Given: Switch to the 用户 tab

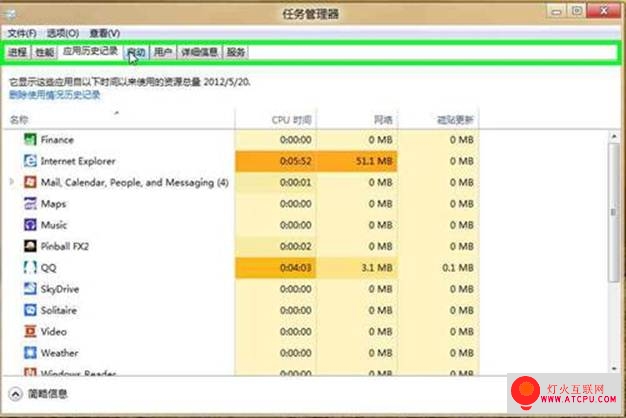Looking at the screenshot, I should click(x=163, y=52).
